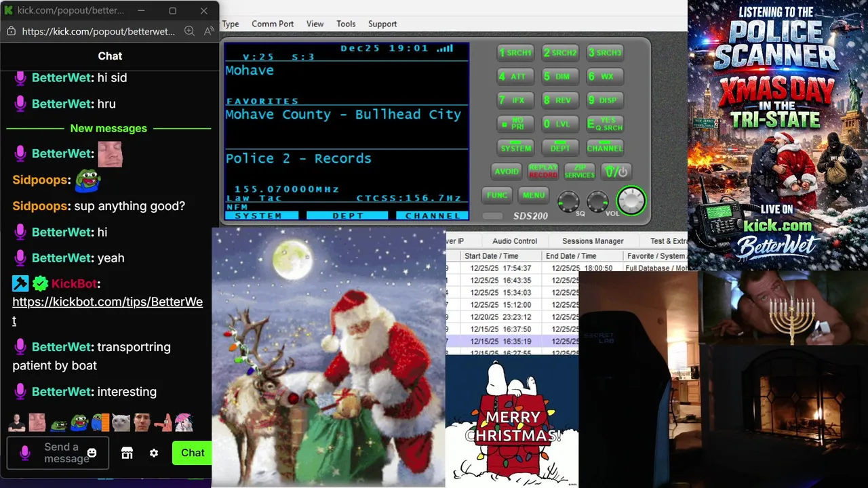This screenshot has height=488, width=868.
Task: Click the green Chat send button
Action: [x=192, y=453]
